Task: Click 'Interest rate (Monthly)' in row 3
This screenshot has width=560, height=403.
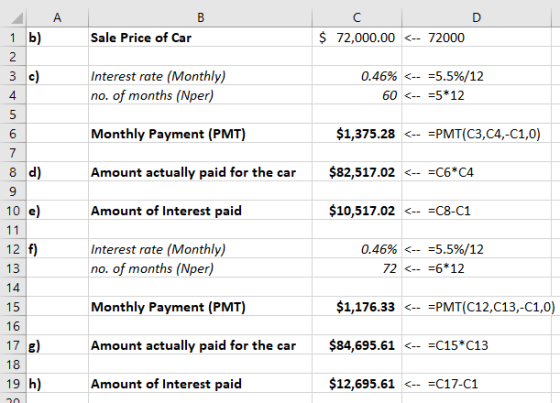Action: click(x=158, y=76)
